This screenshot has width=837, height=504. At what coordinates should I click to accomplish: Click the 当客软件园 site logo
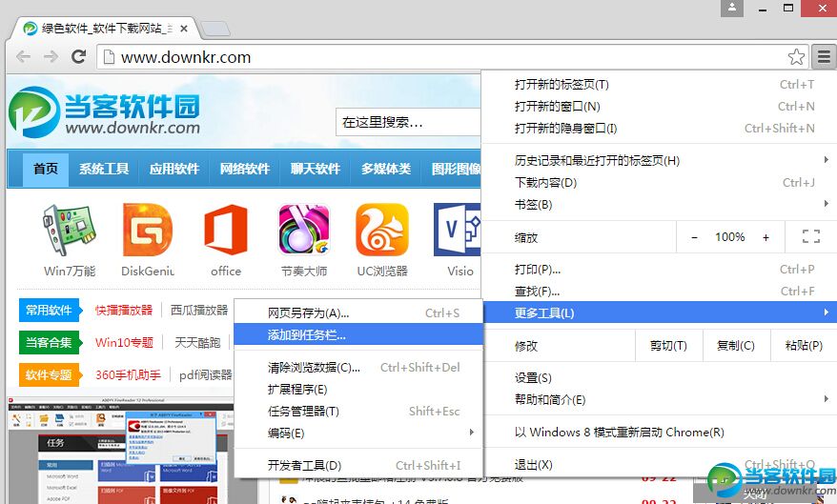105,112
